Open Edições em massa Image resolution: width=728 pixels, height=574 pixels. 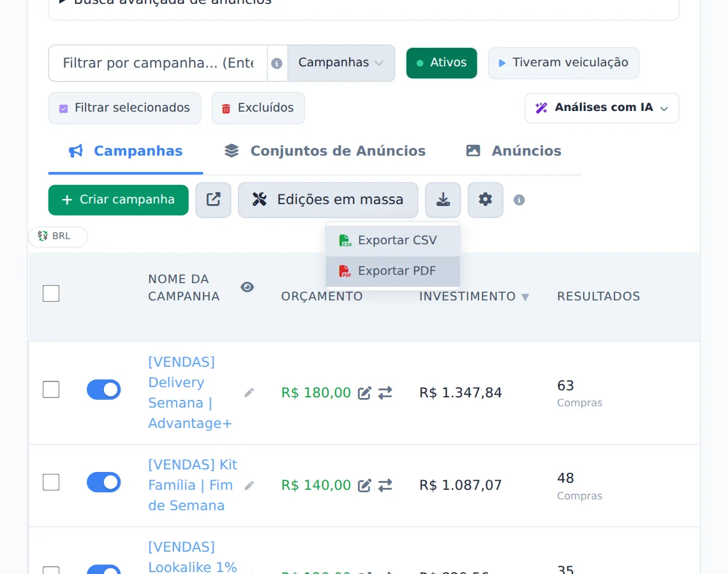coord(328,200)
